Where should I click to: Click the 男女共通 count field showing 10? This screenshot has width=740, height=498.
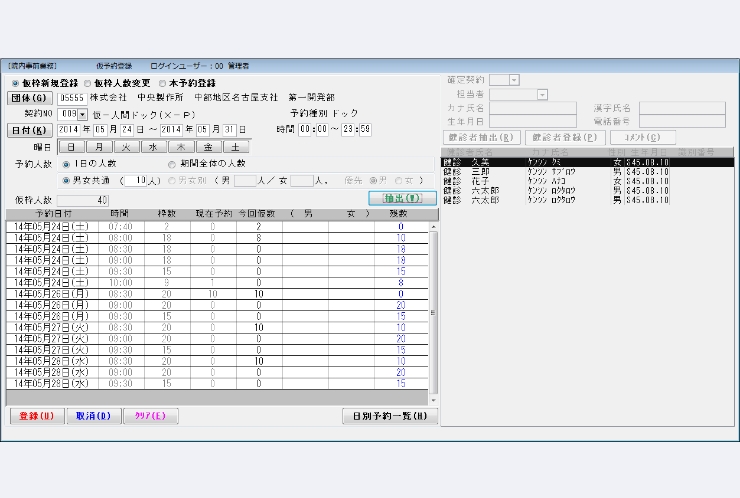[136, 181]
